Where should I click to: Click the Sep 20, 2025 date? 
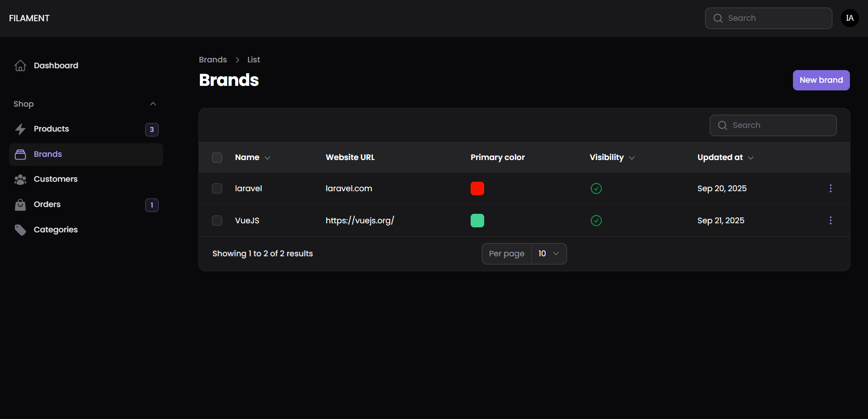pos(722,188)
